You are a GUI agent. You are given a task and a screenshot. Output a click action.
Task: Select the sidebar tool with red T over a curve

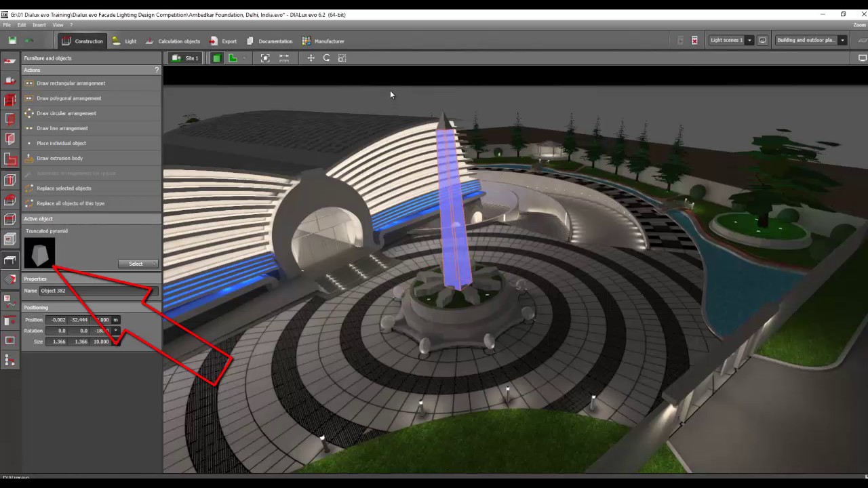tap(10, 300)
